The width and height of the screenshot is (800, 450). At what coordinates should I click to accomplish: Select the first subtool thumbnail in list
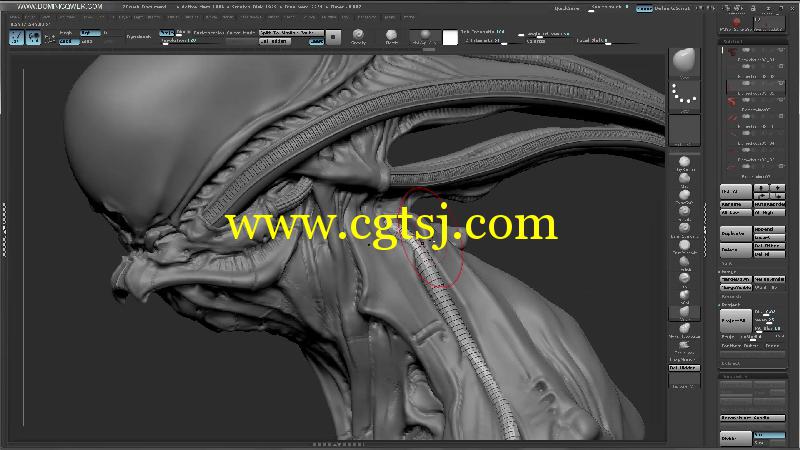click(732, 52)
